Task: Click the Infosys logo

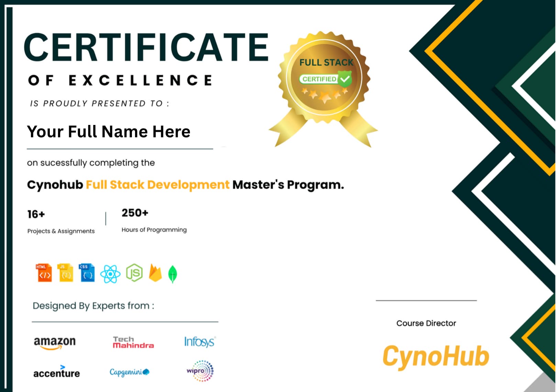Action: coord(199,341)
